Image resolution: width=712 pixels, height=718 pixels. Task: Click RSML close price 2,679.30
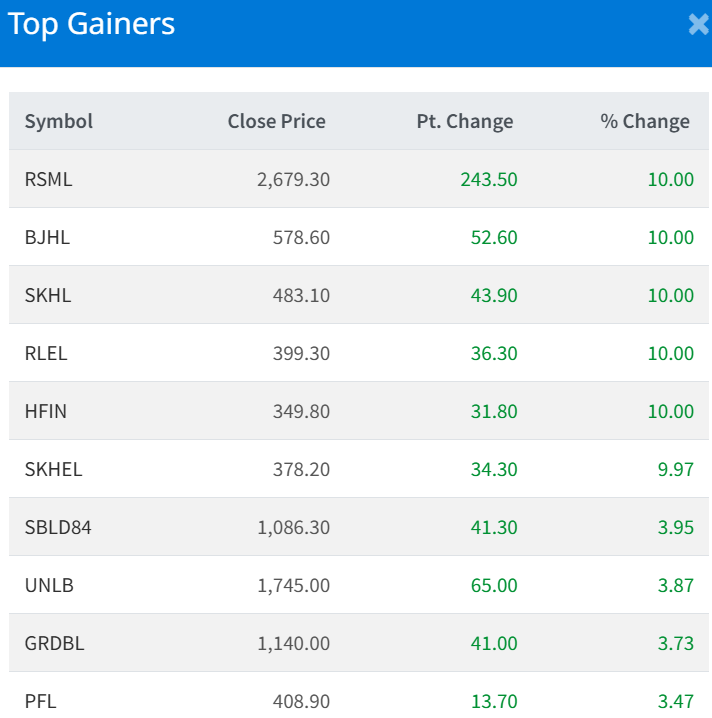point(293,180)
